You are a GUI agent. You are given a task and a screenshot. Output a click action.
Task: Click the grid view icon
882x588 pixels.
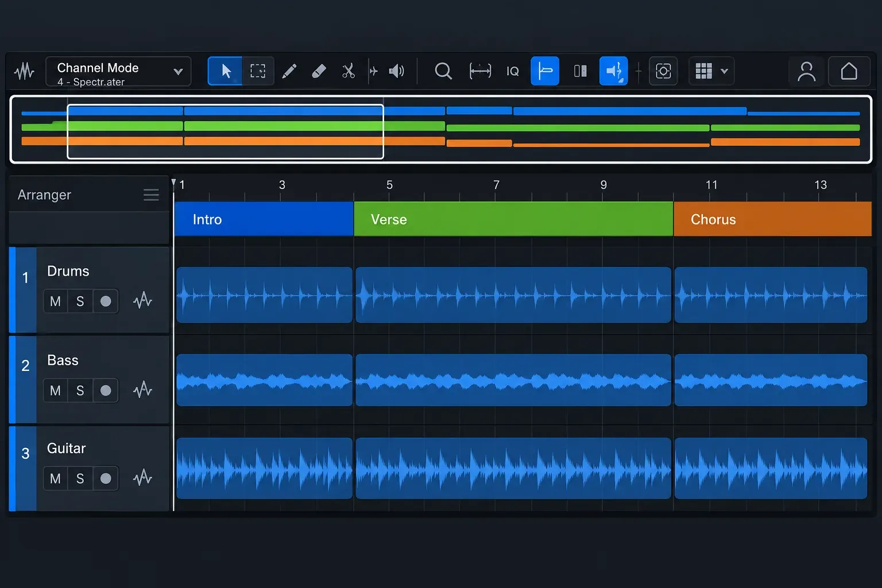[703, 71]
